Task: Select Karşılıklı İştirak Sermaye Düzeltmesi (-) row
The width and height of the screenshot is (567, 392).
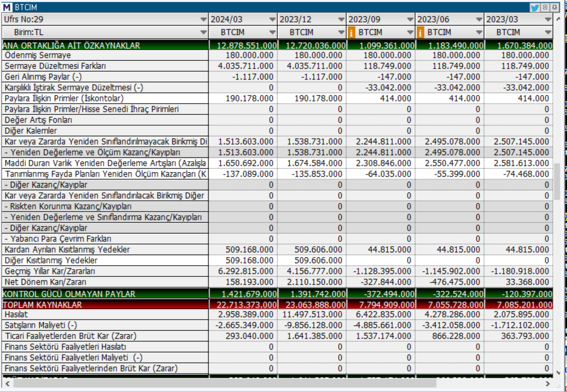Action: 105,88
